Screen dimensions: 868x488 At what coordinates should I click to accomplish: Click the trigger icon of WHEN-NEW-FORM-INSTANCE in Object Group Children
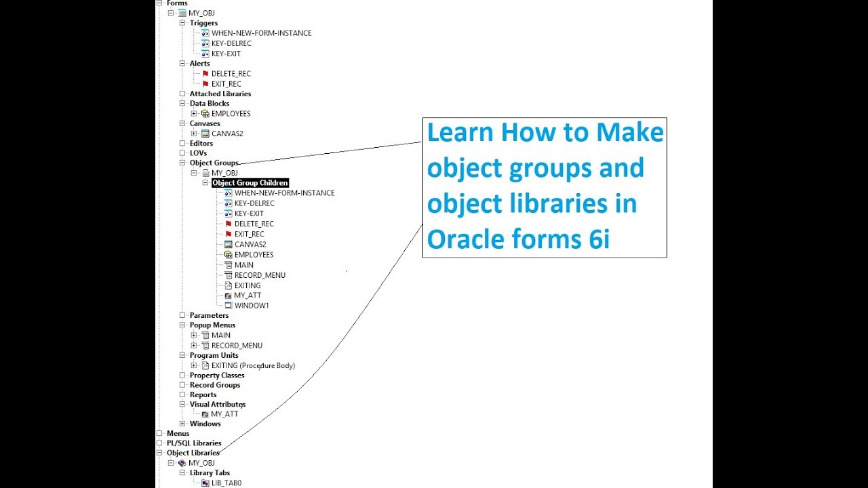229,192
